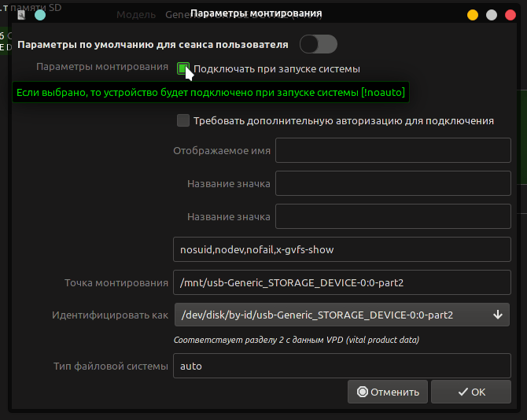
Task: Click the small window icon in the top-left corner
Action: [x=21, y=15]
